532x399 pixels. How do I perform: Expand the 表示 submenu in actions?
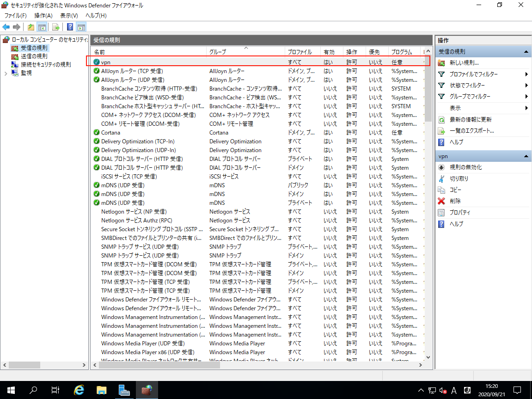[x=526, y=108]
